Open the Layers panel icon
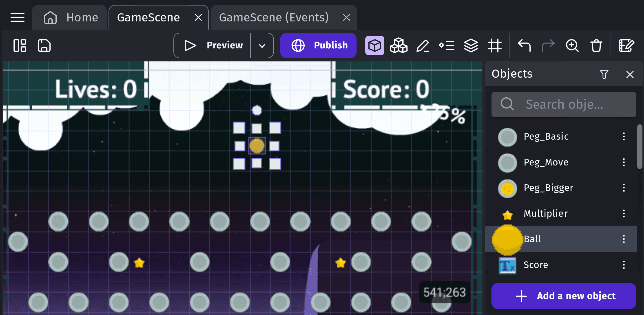 click(x=471, y=45)
